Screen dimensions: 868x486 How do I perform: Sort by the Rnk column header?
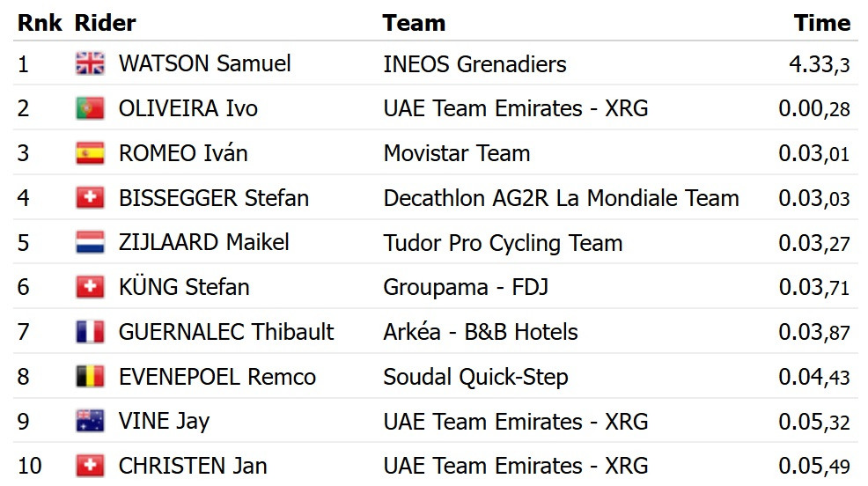point(40,23)
